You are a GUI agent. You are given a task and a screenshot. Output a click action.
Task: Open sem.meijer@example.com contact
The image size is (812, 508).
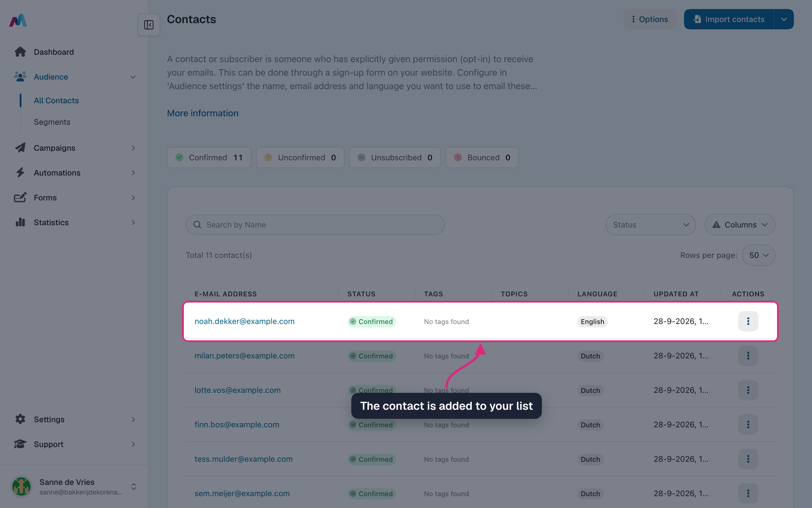coord(242,494)
